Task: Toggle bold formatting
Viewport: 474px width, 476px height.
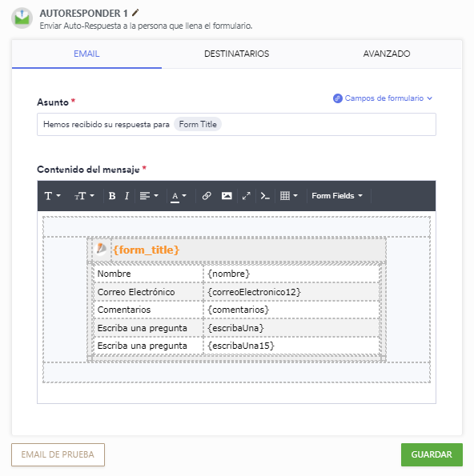Action: point(112,196)
